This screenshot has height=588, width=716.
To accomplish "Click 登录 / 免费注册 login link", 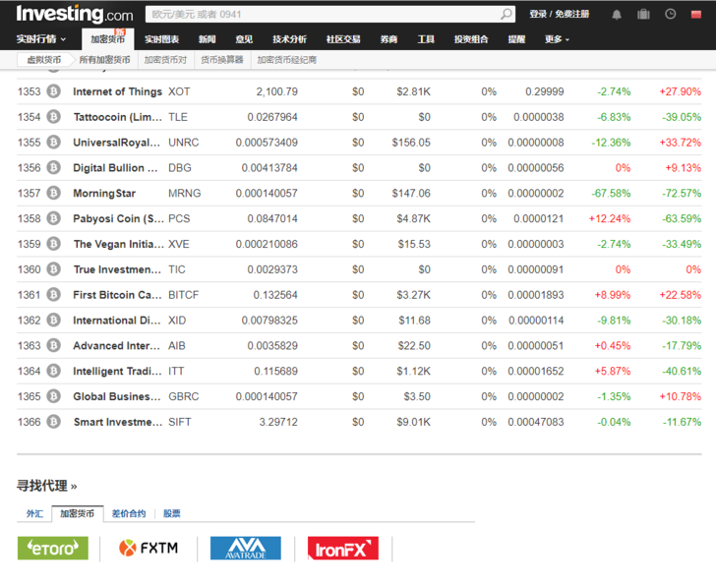I will pyautogui.click(x=559, y=15).
